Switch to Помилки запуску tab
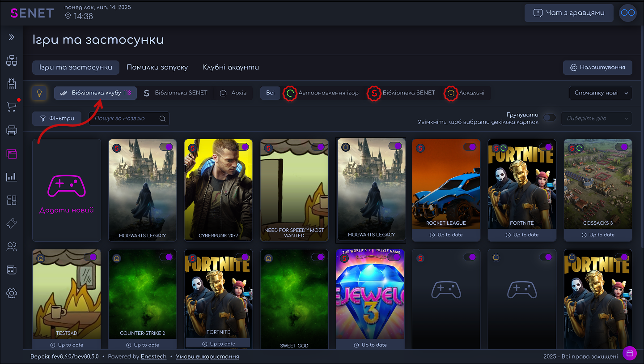 (157, 68)
